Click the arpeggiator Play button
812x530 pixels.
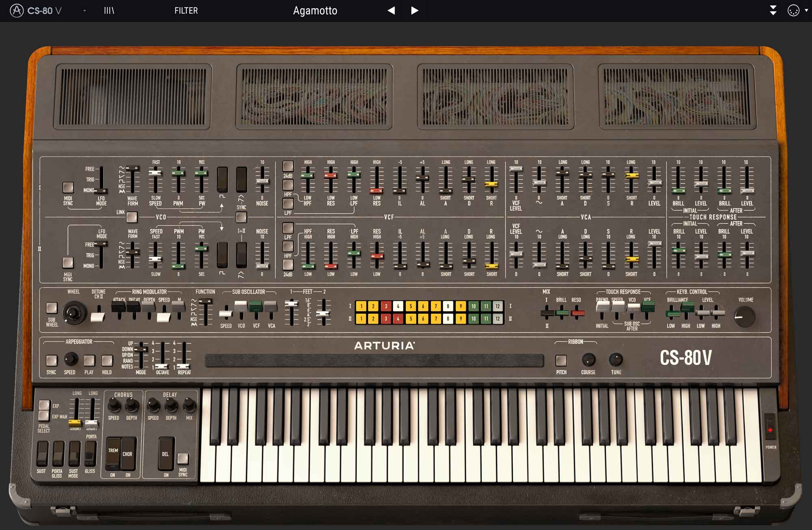coord(89,360)
